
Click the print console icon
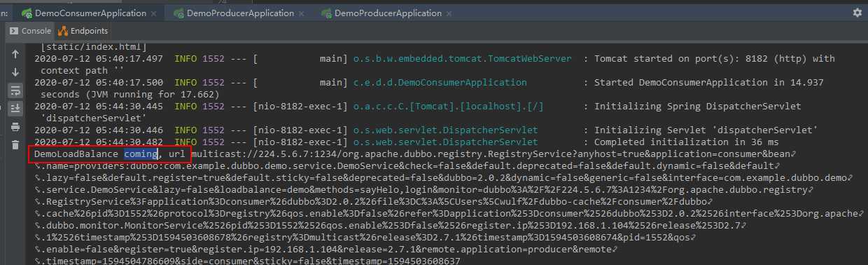pos(15,127)
